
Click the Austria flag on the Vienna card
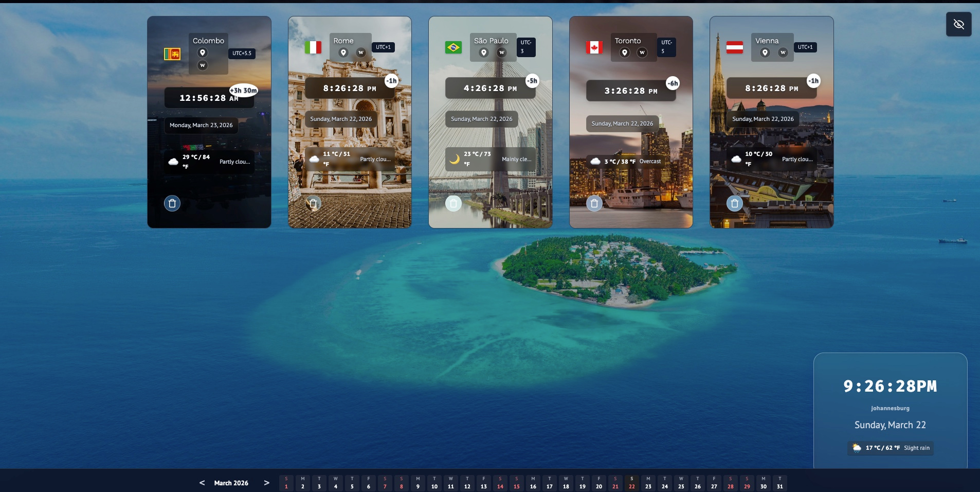(734, 47)
